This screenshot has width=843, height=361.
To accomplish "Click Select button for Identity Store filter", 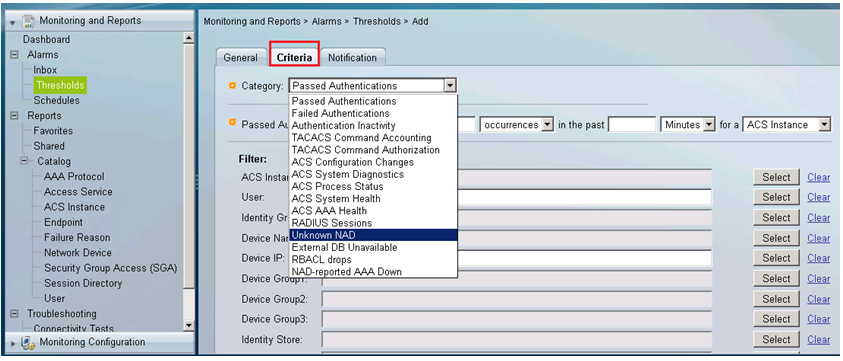I will coord(776,339).
